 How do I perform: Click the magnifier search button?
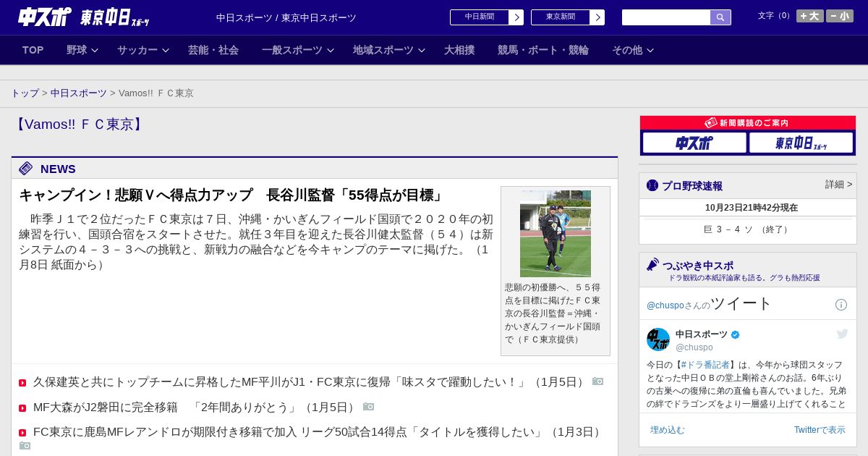[720, 17]
